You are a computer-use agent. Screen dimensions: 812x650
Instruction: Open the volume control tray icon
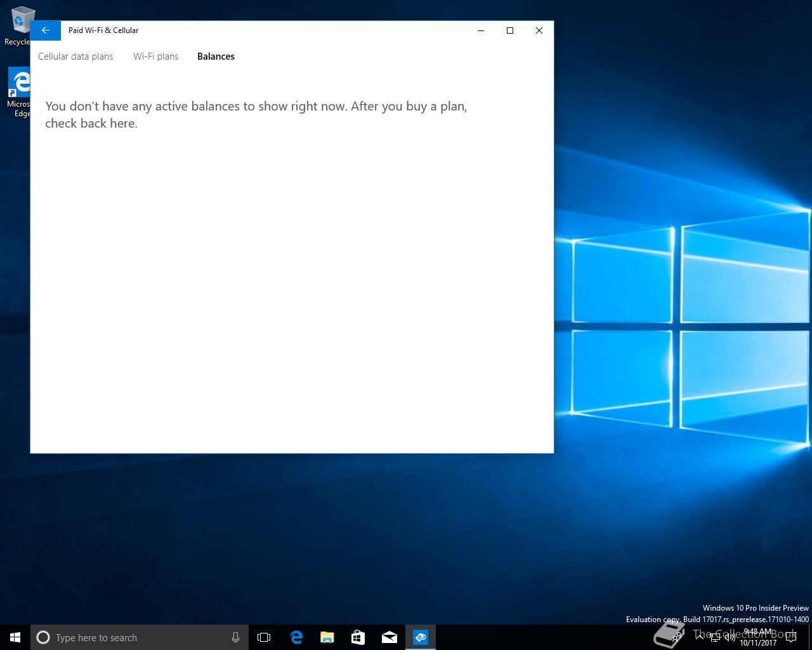tap(730, 637)
